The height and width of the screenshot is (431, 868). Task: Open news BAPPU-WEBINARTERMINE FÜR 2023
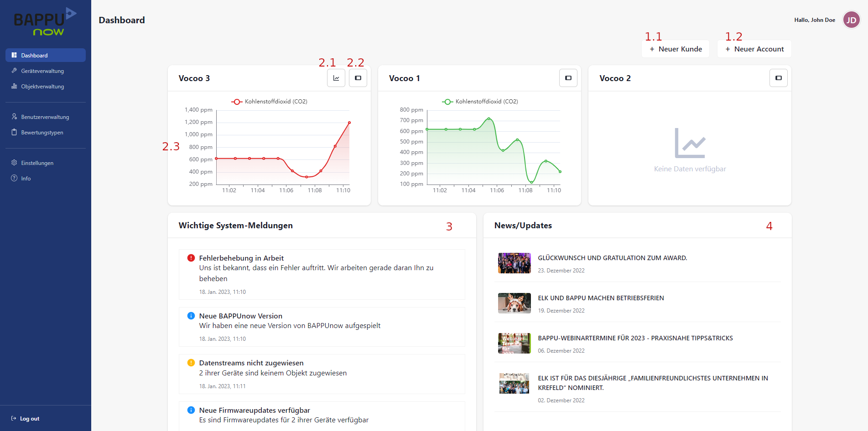pos(635,338)
